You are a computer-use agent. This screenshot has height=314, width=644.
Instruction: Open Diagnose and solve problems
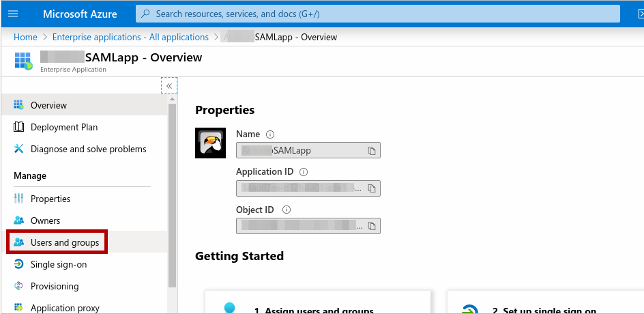pyautogui.click(x=88, y=149)
